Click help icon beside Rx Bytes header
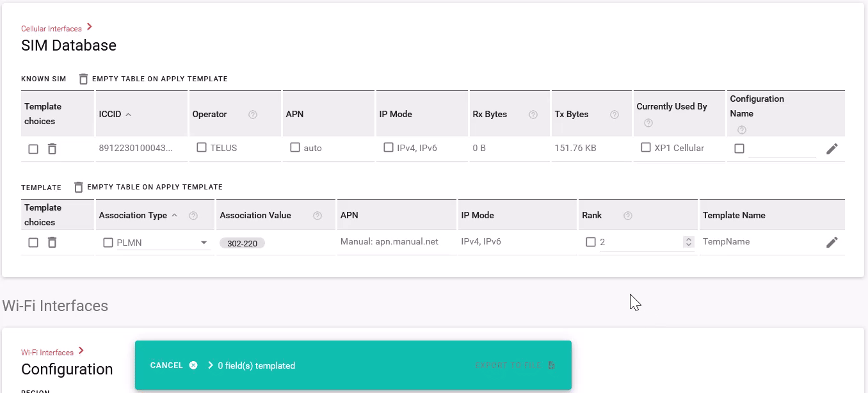 [533, 115]
